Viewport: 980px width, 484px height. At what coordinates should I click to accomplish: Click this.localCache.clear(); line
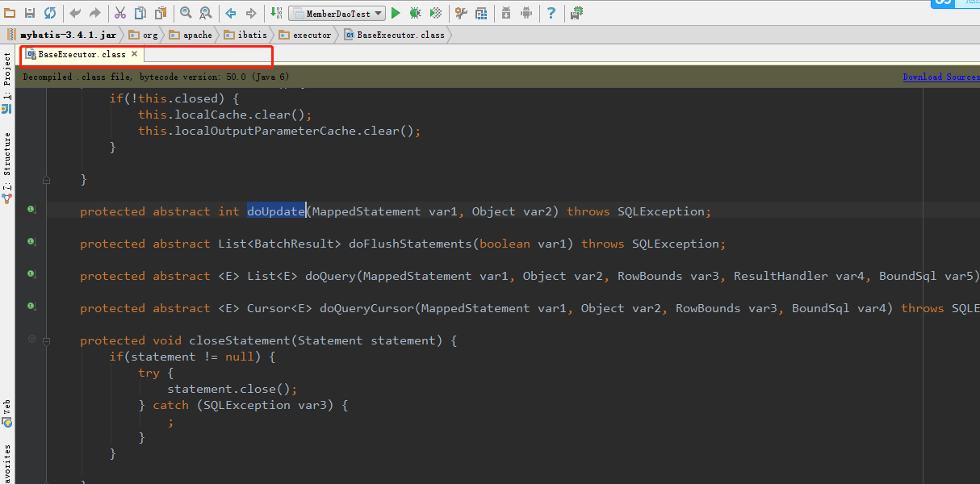(x=224, y=115)
